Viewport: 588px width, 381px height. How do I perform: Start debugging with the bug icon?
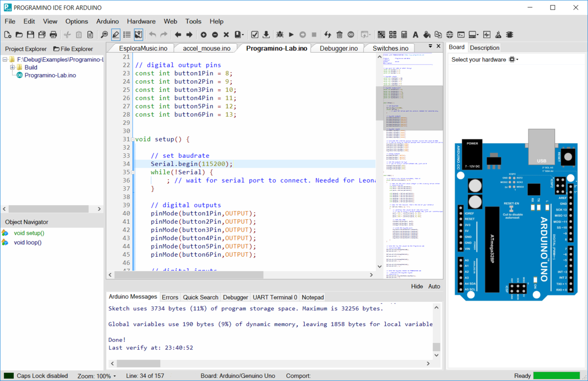click(x=279, y=34)
